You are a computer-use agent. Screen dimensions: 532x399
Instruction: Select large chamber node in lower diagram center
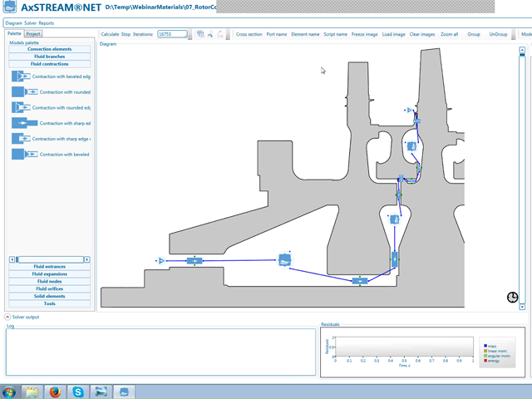[x=284, y=260]
